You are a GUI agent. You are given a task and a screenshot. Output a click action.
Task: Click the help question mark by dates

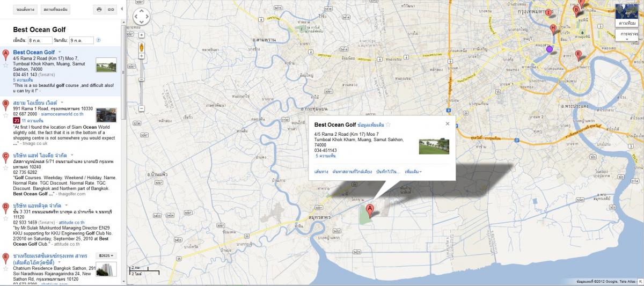98,40
